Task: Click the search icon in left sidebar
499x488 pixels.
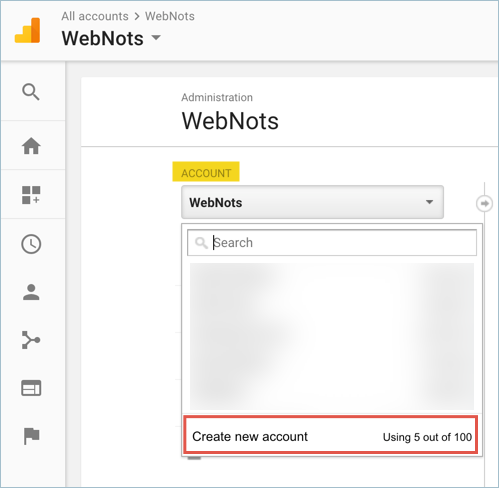Action: 31,92
